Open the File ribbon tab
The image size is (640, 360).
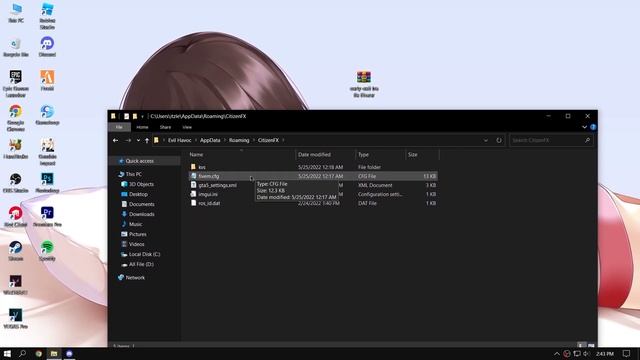point(119,127)
